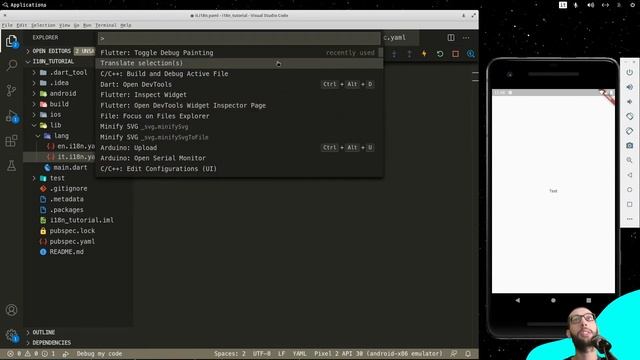This screenshot has height=360, width=640.
Task: Select Translate selection(s) command
Action: (240, 63)
